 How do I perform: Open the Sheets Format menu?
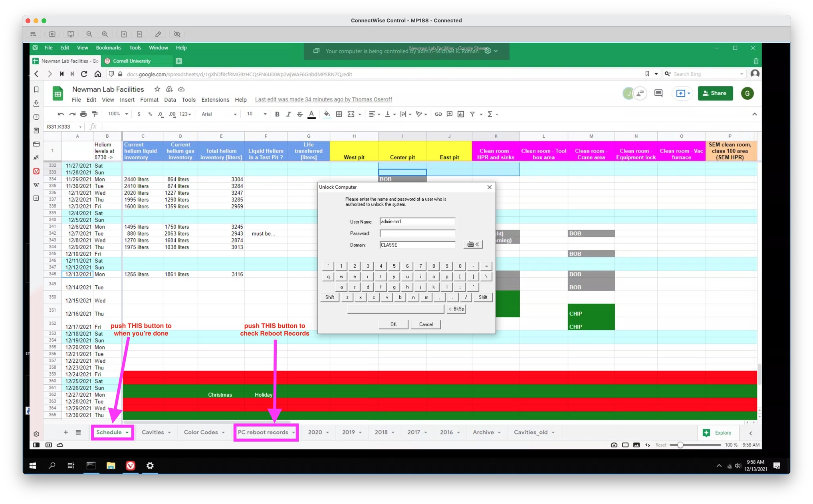(x=149, y=100)
